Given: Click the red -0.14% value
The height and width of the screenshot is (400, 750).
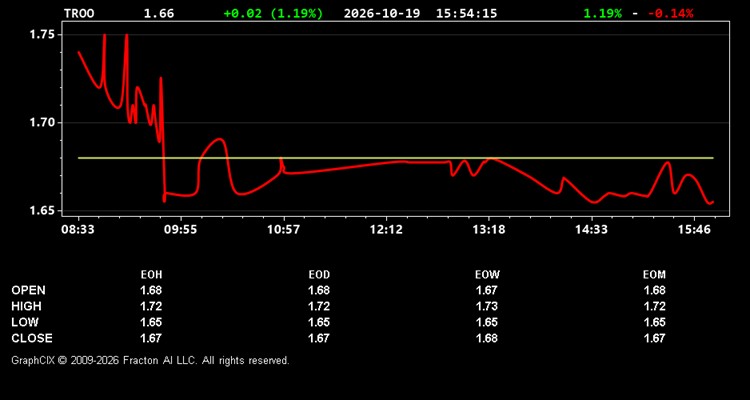Looking at the screenshot, I should pyautogui.click(x=670, y=13).
